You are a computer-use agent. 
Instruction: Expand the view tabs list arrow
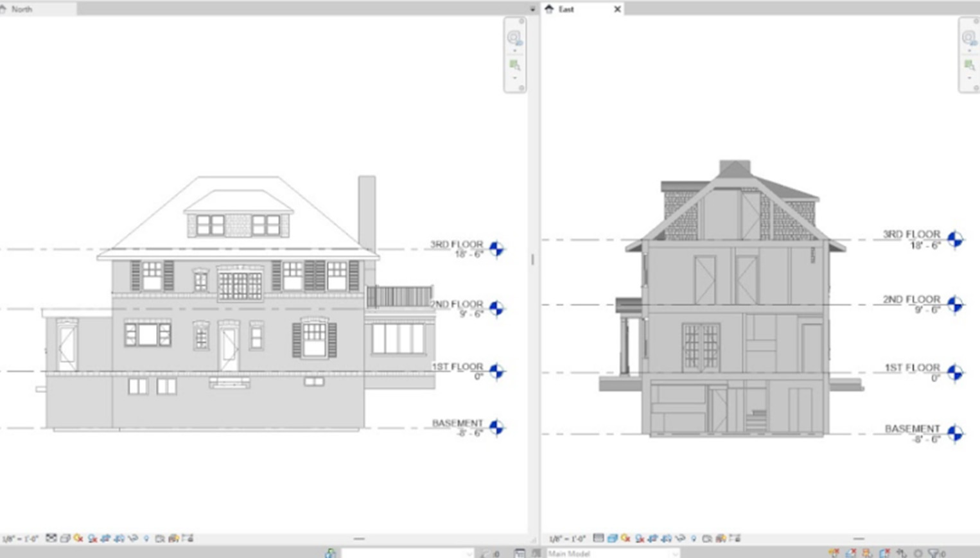pyautogui.click(x=532, y=9)
